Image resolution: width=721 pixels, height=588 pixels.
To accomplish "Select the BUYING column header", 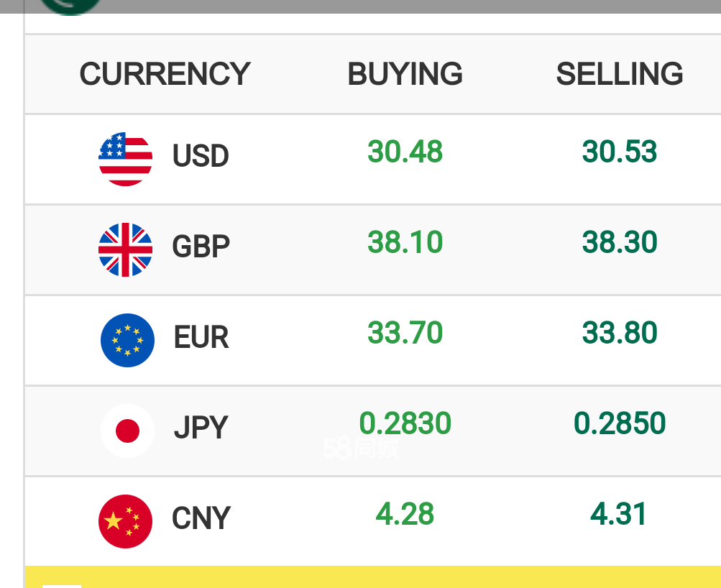I will pyautogui.click(x=405, y=73).
